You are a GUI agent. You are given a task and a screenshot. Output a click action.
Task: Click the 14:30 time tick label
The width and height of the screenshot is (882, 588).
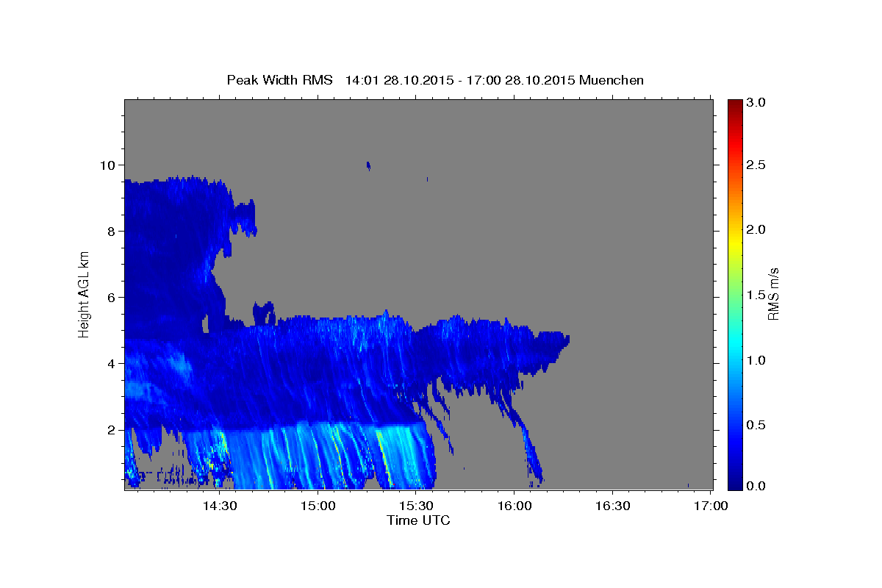219,506
